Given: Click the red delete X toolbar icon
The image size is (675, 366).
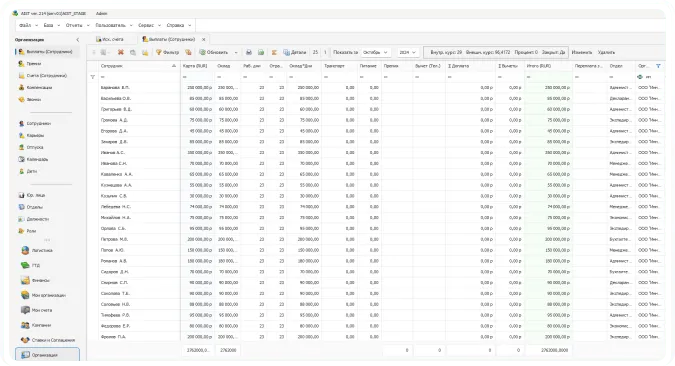Looking at the screenshot, I should pos(121,52).
